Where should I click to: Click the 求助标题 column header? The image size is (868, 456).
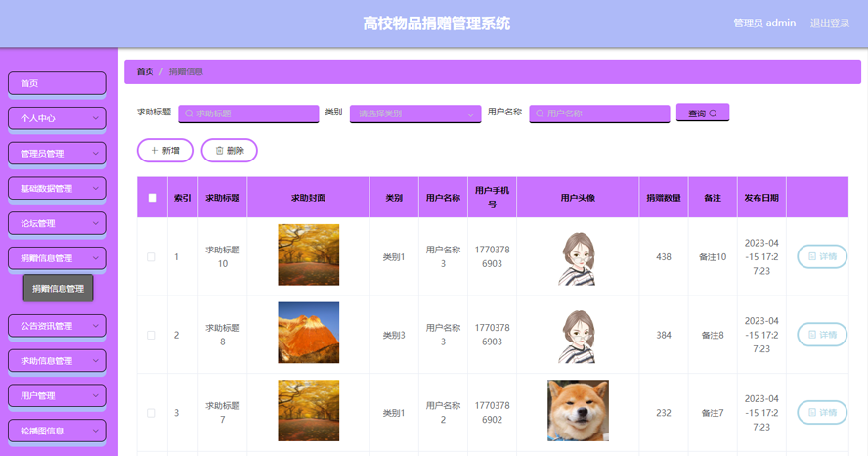coord(223,198)
